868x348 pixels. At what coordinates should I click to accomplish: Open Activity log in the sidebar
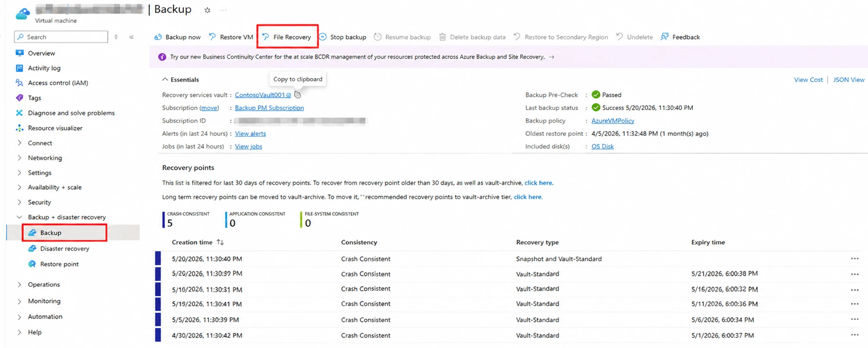(x=44, y=68)
